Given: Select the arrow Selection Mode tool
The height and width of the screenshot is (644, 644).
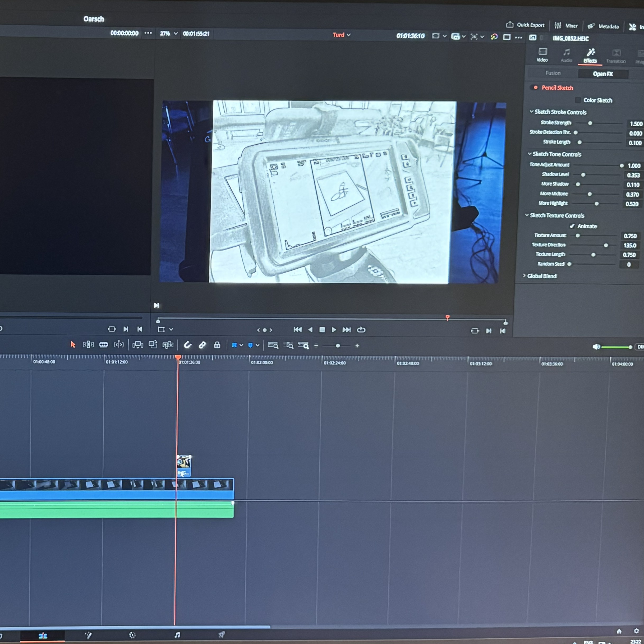Looking at the screenshot, I should (x=73, y=344).
